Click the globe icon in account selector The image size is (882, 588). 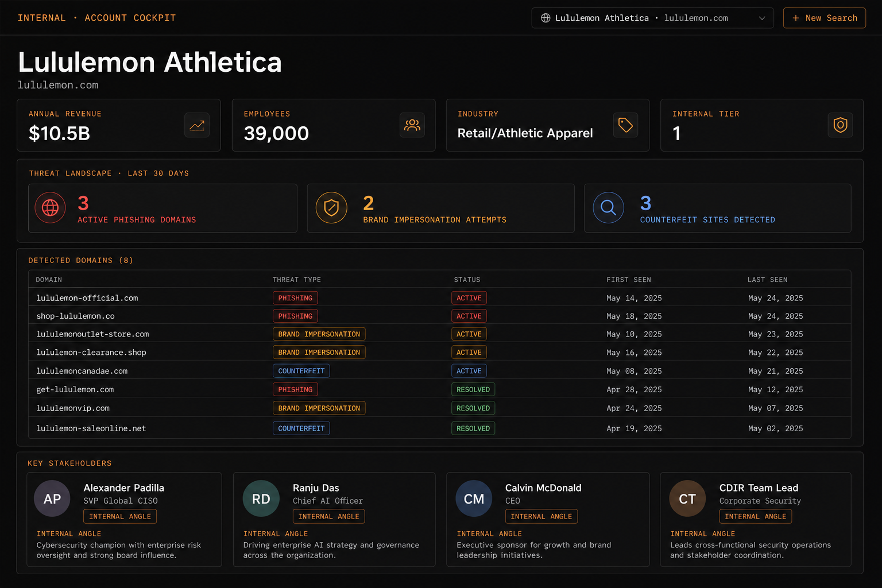[x=546, y=18]
